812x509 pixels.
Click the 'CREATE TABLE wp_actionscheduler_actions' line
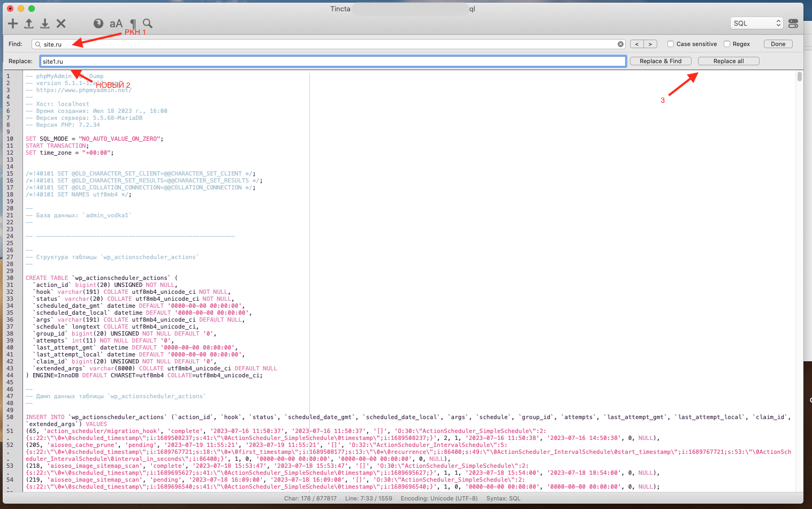click(x=102, y=278)
